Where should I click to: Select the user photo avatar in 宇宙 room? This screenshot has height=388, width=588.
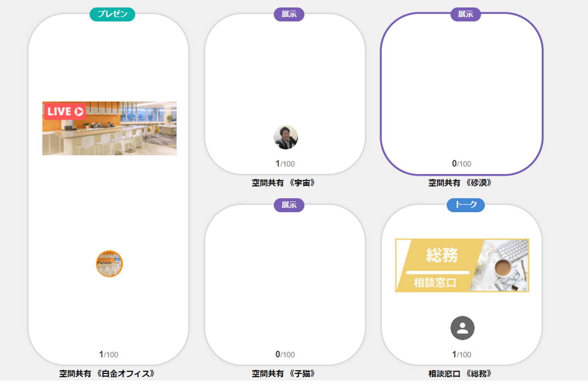coord(286,137)
